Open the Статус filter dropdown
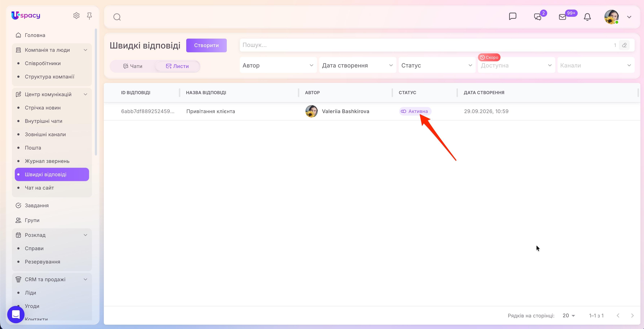Viewport: 644px width, 329px height. [x=437, y=65]
